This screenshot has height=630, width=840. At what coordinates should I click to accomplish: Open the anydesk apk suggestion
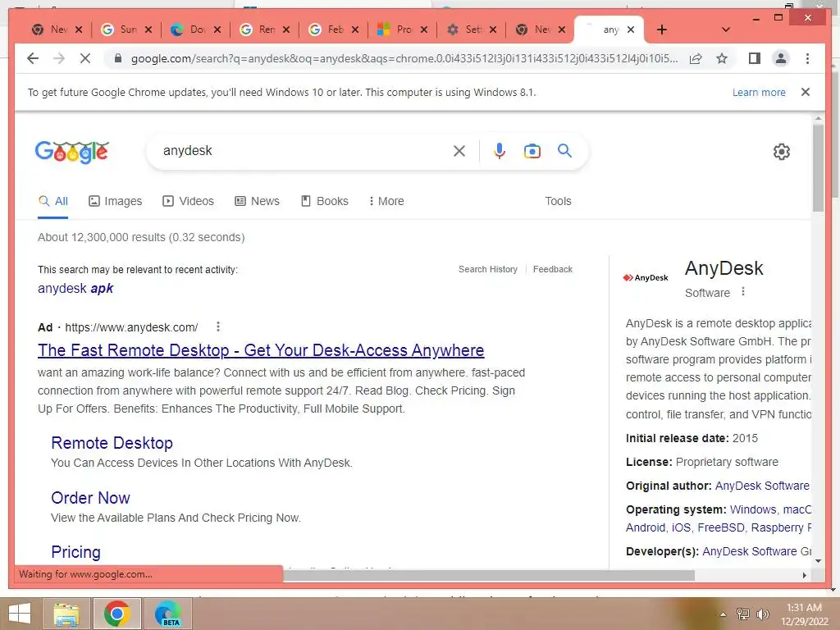coord(75,288)
